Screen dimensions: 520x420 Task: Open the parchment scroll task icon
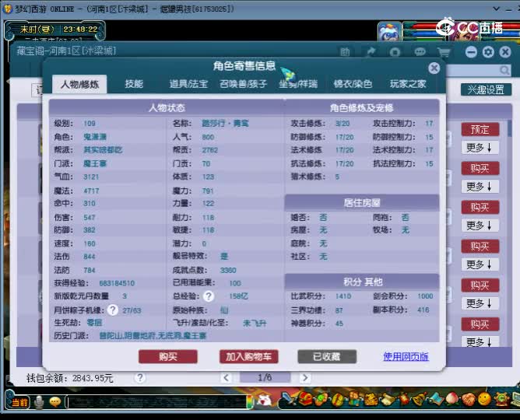click(x=388, y=399)
